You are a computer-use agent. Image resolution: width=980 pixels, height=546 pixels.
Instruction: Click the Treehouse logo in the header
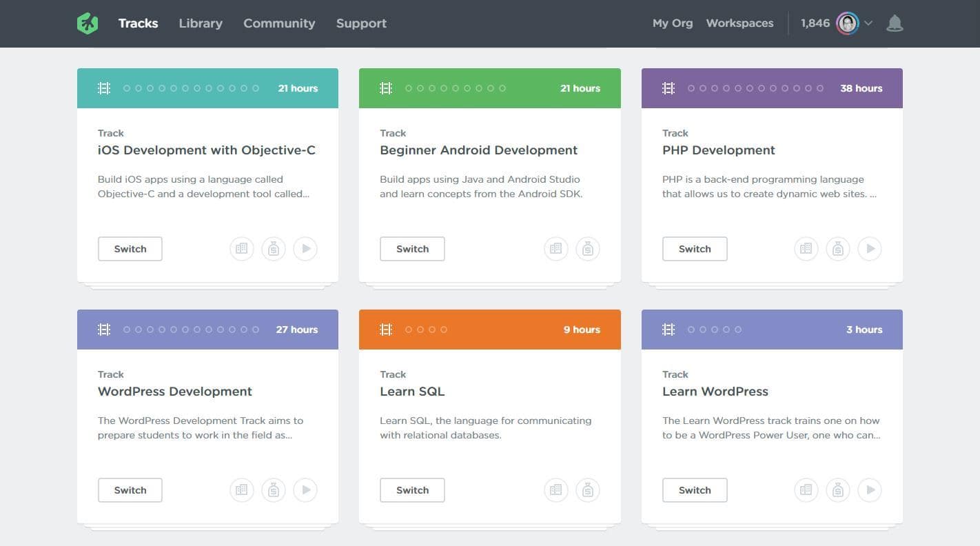click(88, 23)
